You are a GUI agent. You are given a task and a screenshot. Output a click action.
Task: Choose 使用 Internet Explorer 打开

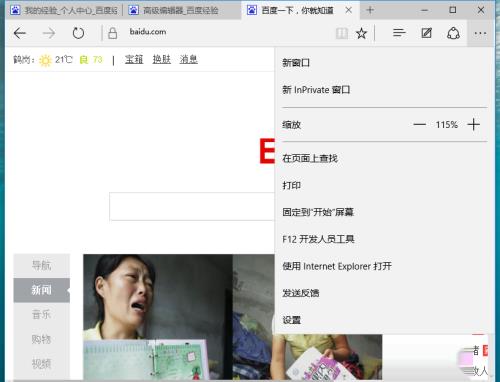coord(337,266)
